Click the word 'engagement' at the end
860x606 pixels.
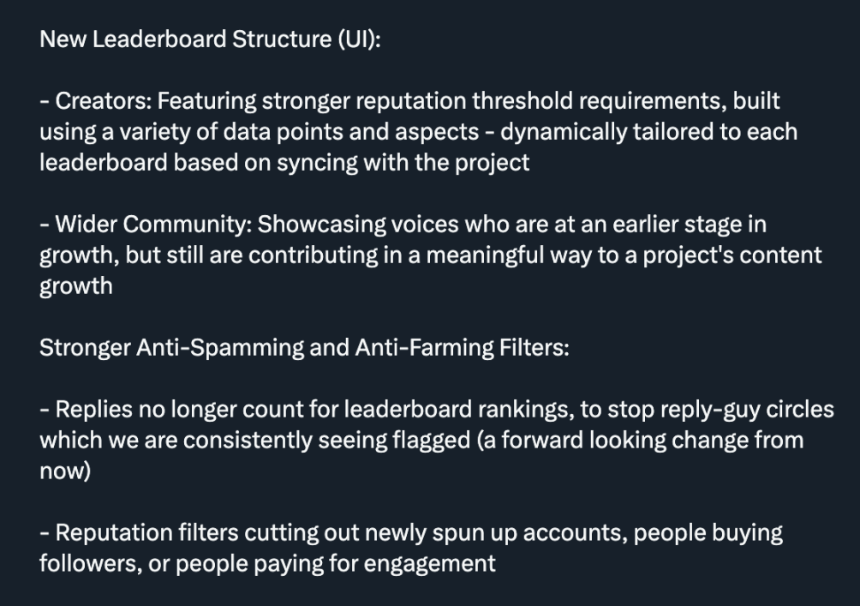(x=430, y=564)
